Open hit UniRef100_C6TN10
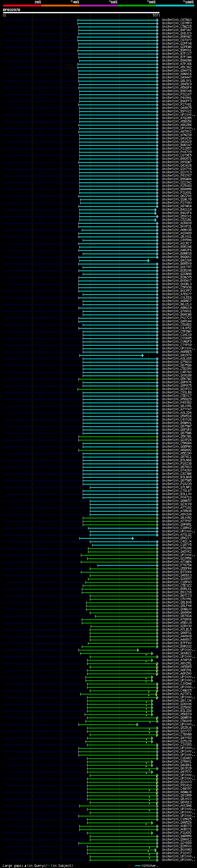The width and height of the screenshot is (197, 868). [177, 20]
